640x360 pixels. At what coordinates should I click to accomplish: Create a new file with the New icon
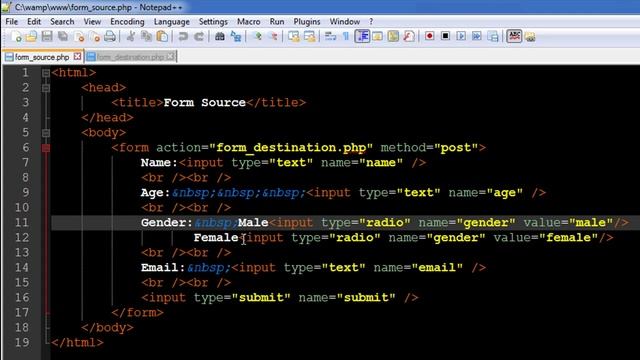(16, 36)
